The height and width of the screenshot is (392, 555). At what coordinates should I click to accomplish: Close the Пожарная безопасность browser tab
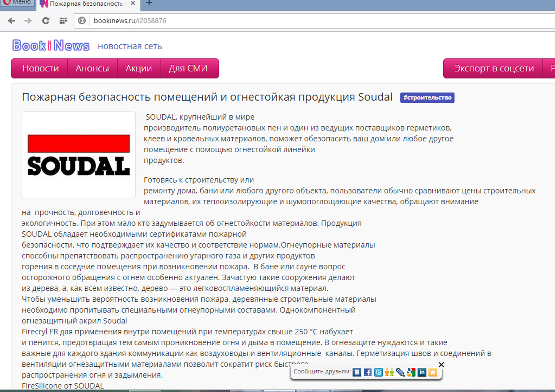tap(133, 3)
